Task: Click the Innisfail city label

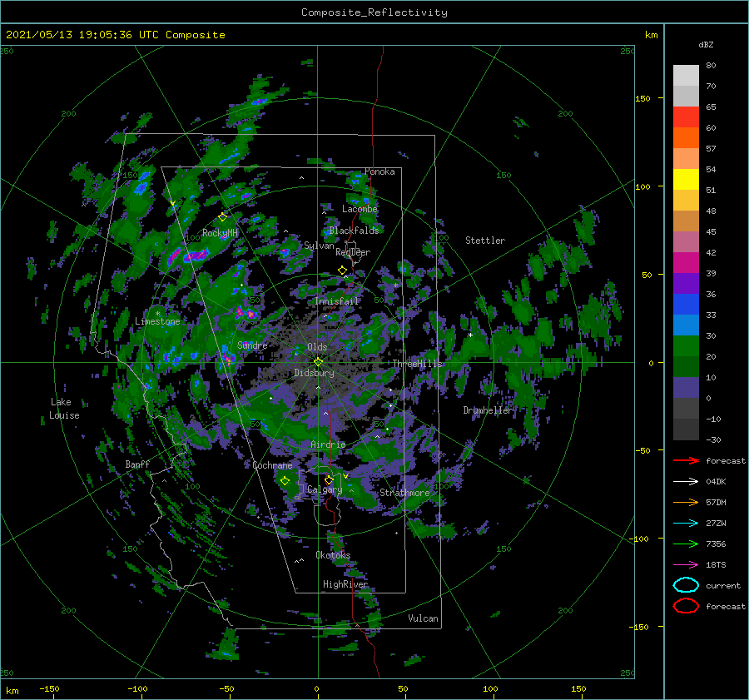Action: [337, 301]
